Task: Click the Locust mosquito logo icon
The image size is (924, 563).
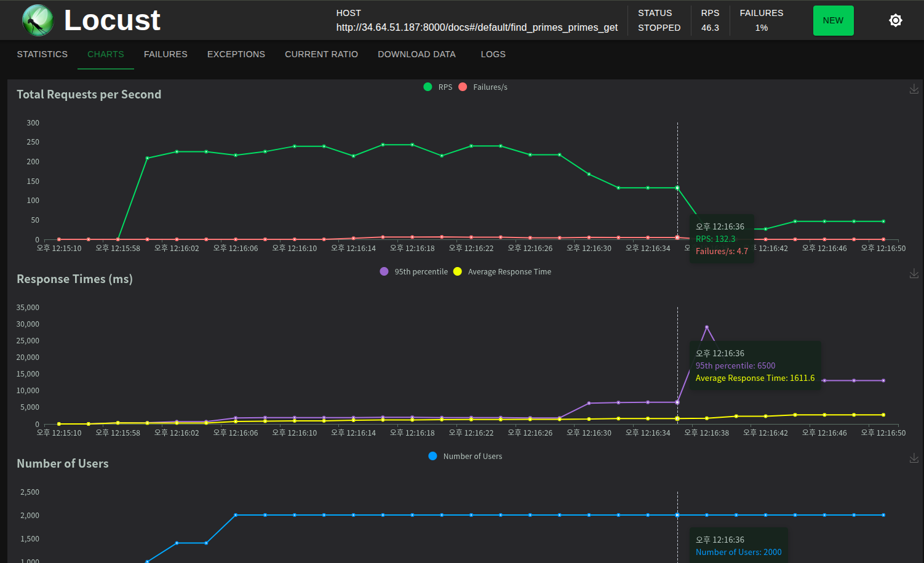Action: pyautogui.click(x=38, y=20)
